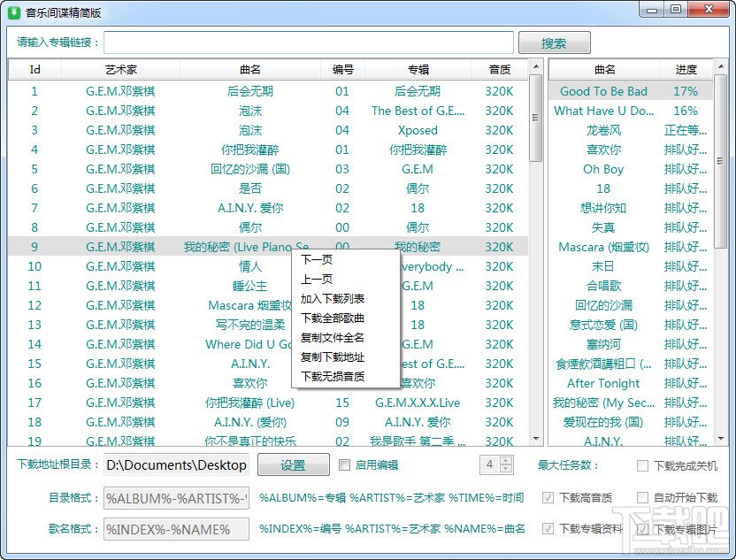Screen dimensions: 736x560
Task: Click the main list scroll-up arrow
Action: pyautogui.click(x=536, y=67)
